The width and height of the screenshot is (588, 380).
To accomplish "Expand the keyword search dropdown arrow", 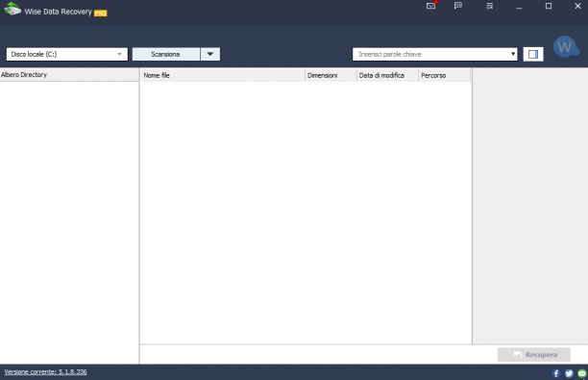I will pyautogui.click(x=513, y=55).
